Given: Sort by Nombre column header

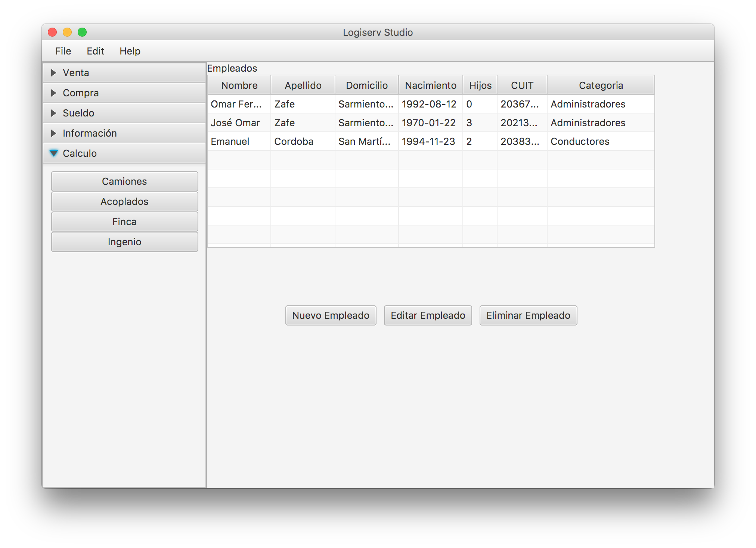Looking at the screenshot, I should pos(239,85).
